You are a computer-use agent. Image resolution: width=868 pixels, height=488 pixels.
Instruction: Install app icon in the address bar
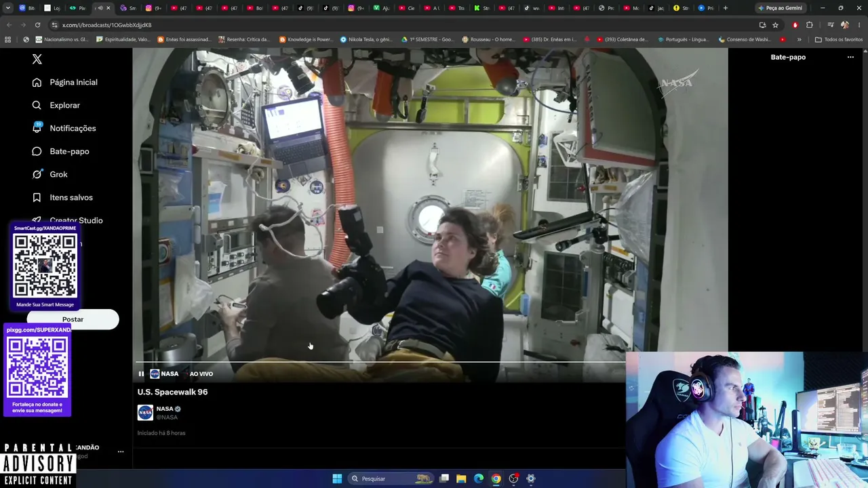(763, 25)
